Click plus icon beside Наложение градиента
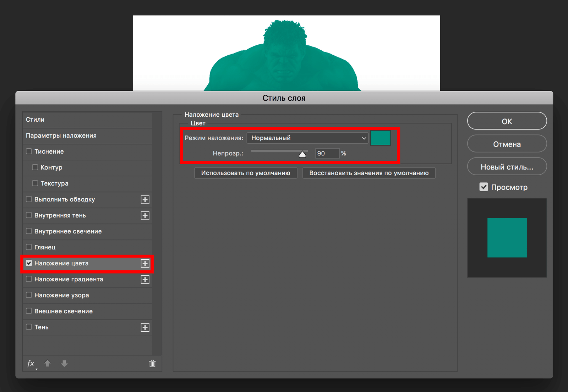Image resolution: width=568 pixels, height=392 pixels. pyautogui.click(x=145, y=280)
